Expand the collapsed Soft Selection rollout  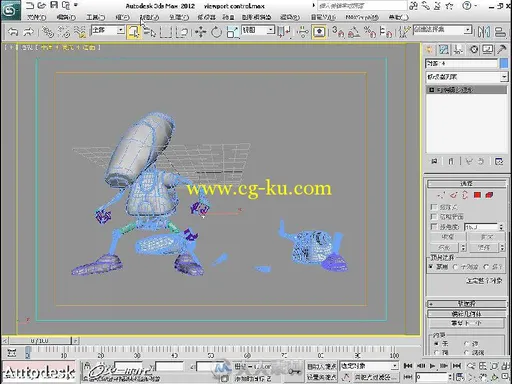(x=467, y=304)
